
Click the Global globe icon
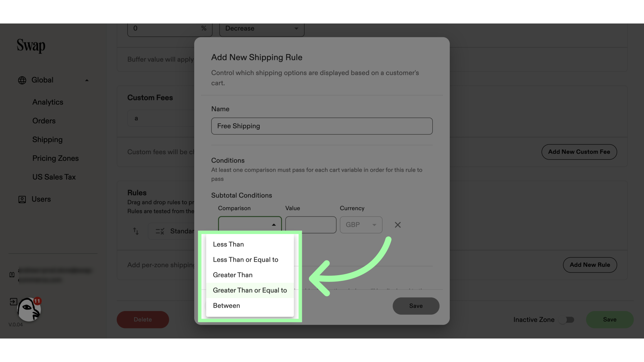22,80
